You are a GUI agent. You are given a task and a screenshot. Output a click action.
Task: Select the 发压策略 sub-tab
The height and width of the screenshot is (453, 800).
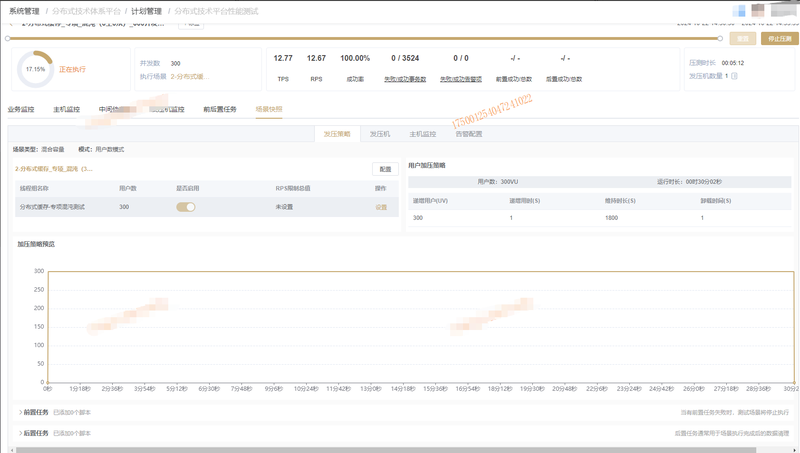337,134
